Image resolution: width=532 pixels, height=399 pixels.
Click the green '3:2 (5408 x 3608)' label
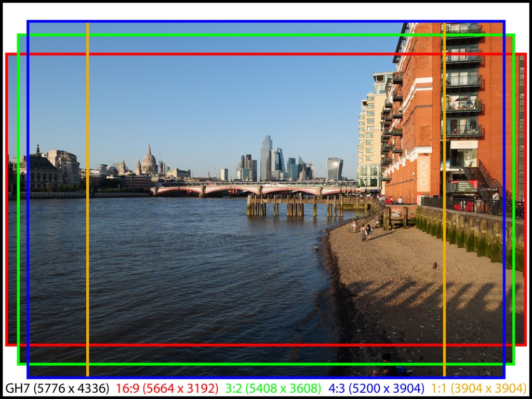click(x=273, y=388)
